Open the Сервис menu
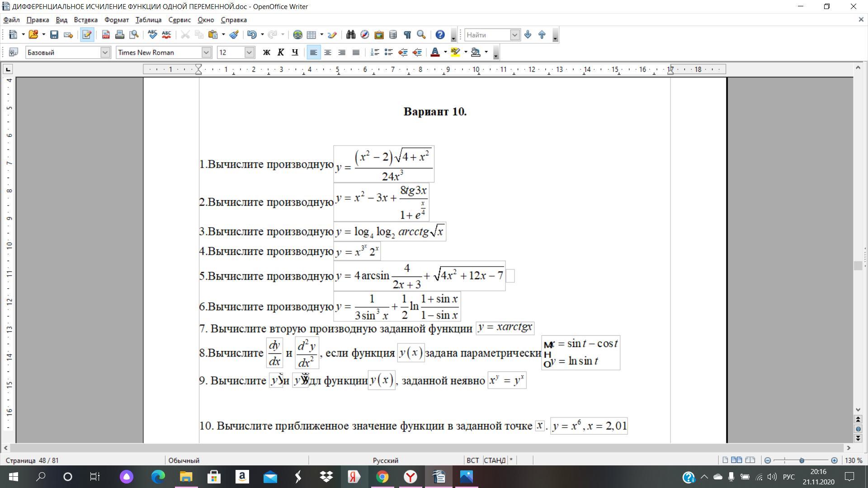Viewport: 868px width, 488px height. pyautogui.click(x=179, y=20)
